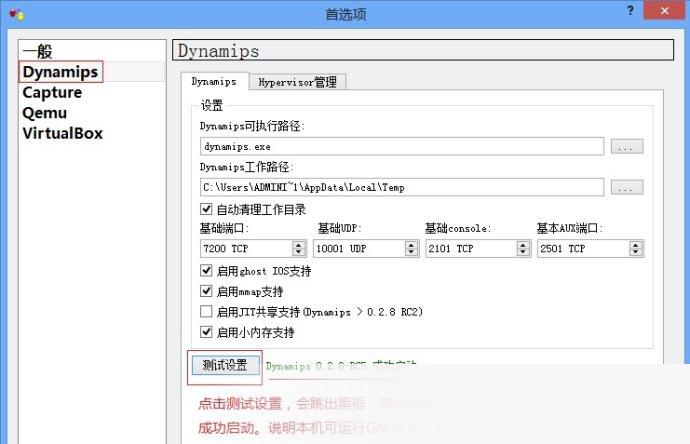Screen dimensions: 690x444
Task: Enable 启用JIT共享支持 checkbox
Action: [x=206, y=312]
